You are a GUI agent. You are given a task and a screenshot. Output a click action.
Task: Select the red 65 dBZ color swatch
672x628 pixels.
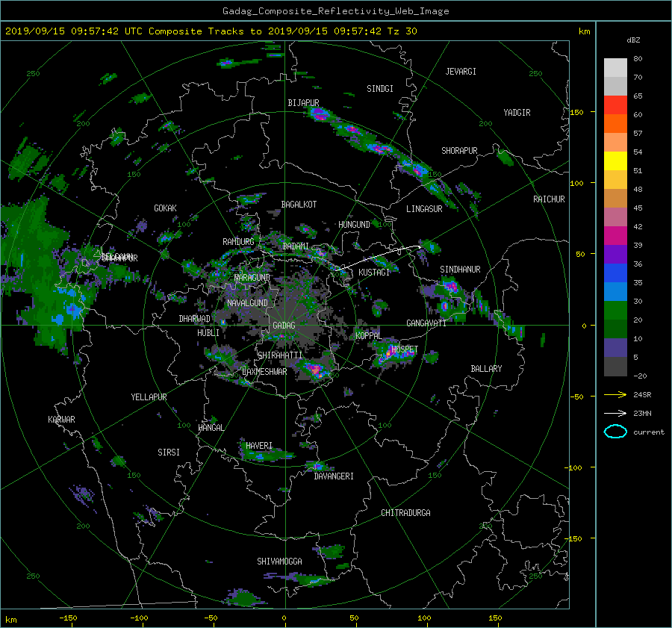tap(615, 105)
